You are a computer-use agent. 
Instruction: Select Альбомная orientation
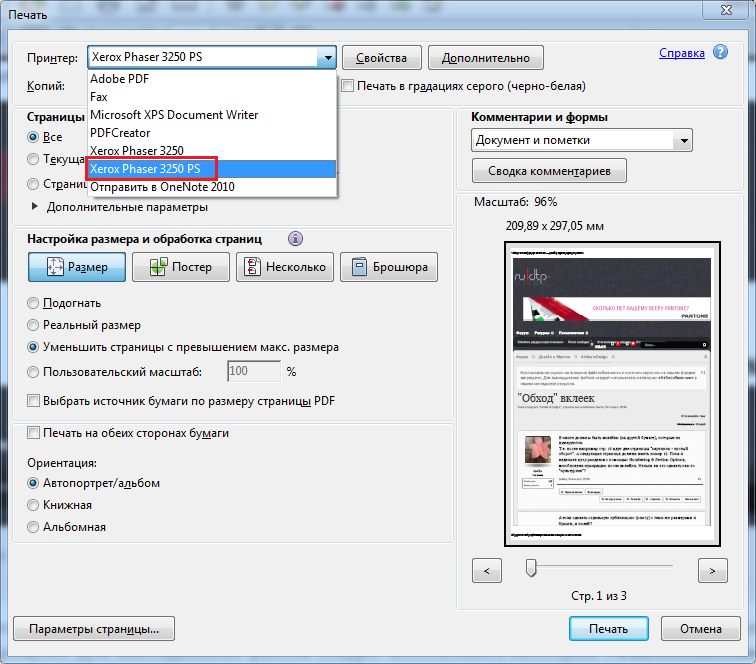pyautogui.click(x=33, y=527)
